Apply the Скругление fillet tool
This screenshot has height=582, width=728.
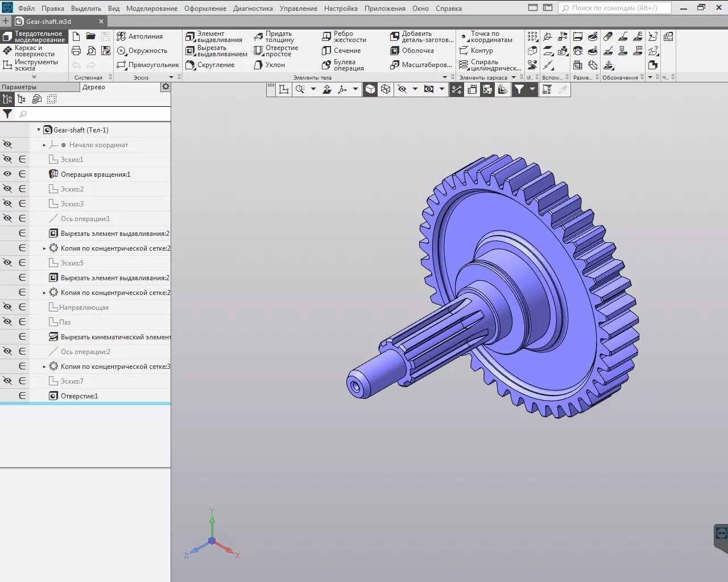210,65
